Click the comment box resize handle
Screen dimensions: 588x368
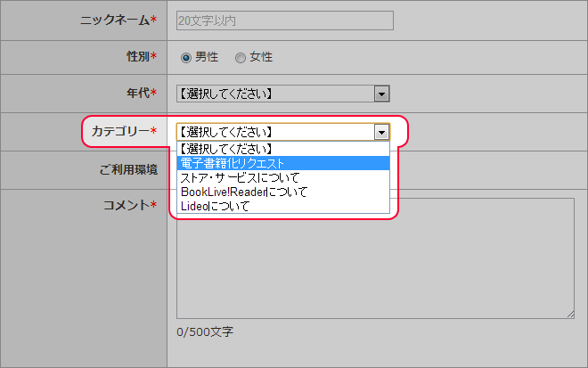[x=570, y=315]
